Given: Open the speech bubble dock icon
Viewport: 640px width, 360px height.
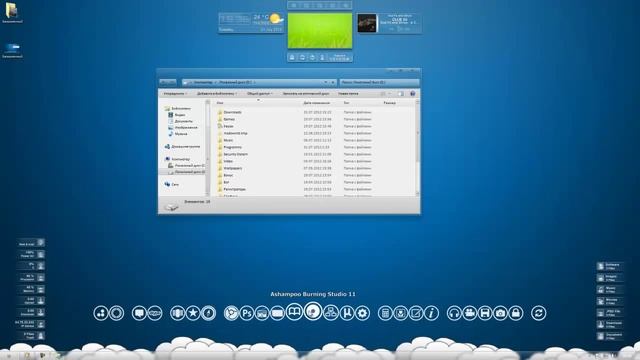Looking at the screenshot, I should [x=139, y=313].
